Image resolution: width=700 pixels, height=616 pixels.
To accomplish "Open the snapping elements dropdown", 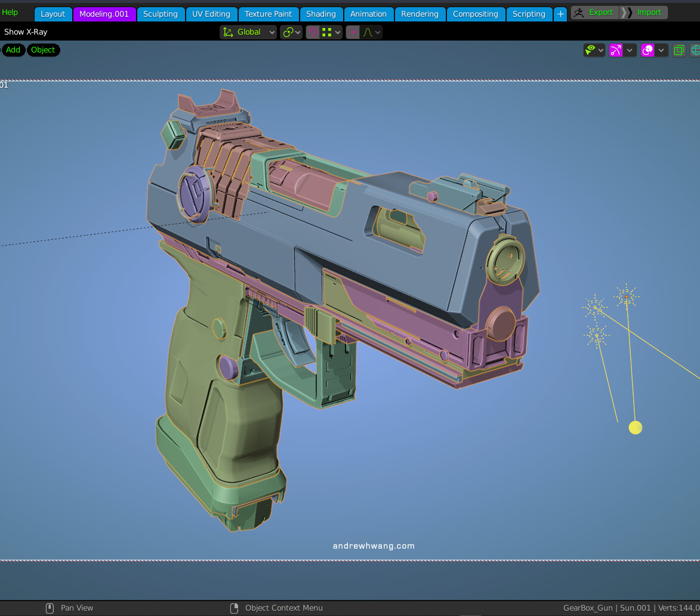I will pos(331,32).
